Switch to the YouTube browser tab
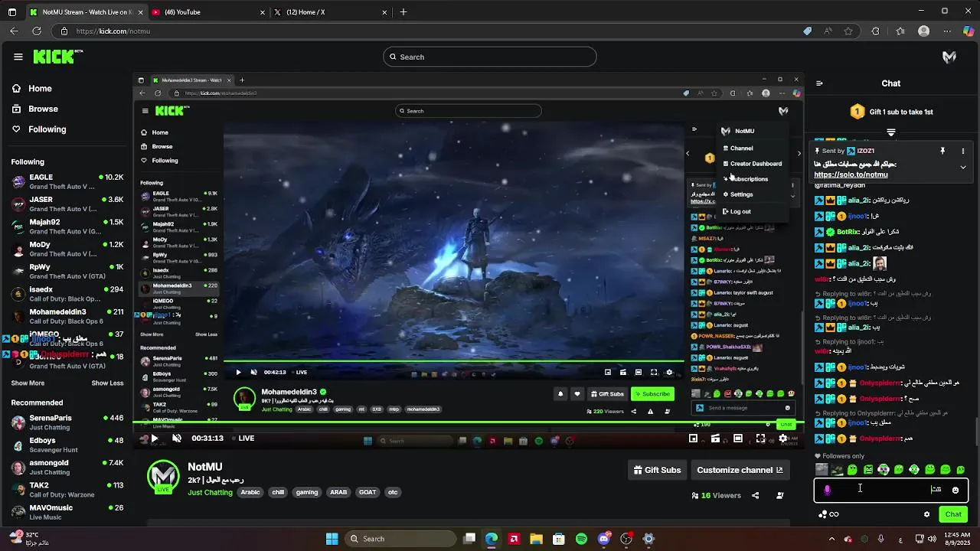This screenshot has height=551, width=980. pos(208,12)
